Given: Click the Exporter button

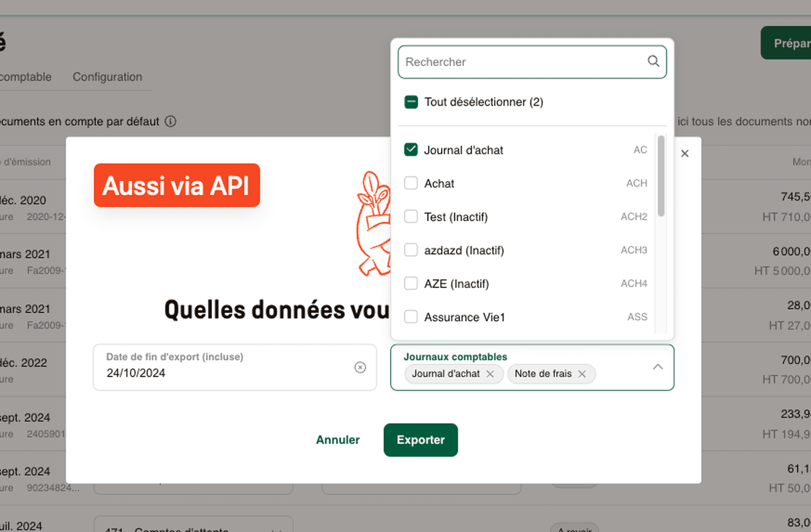Looking at the screenshot, I should click(x=420, y=440).
